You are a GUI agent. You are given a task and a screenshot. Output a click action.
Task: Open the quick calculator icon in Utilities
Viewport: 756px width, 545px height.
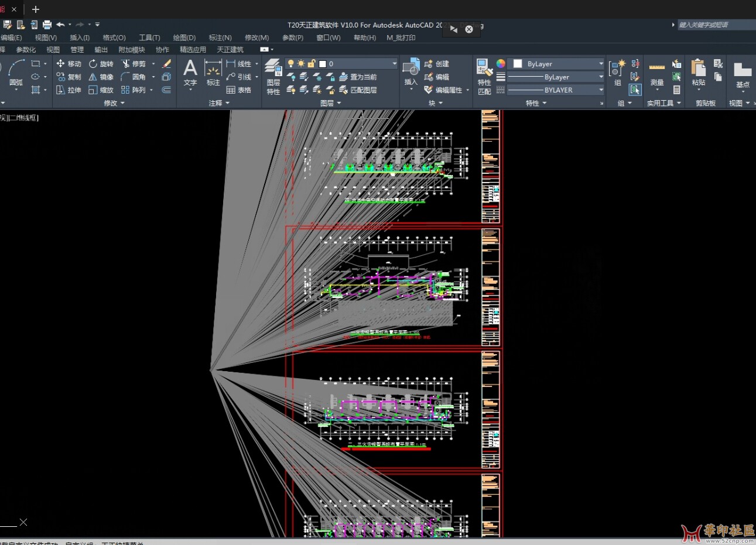(x=676, y=90)
